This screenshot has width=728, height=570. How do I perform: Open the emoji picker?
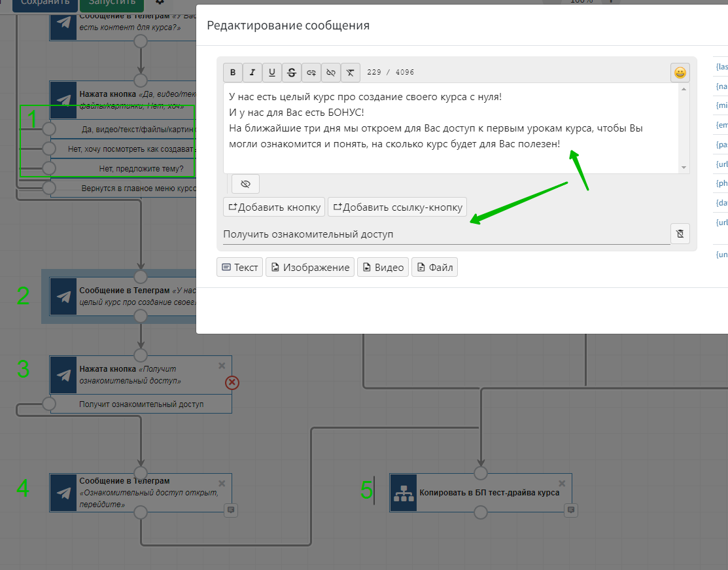click(680, 73)
